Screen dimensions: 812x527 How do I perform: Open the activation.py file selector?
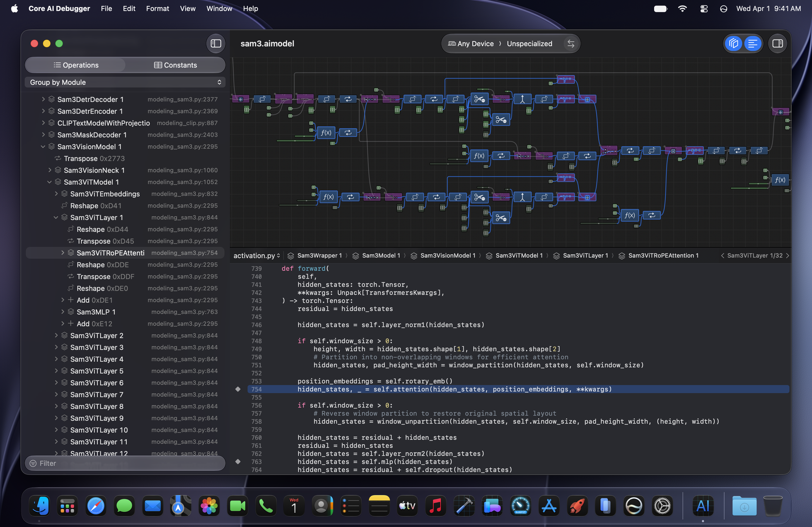click(257, 256)
